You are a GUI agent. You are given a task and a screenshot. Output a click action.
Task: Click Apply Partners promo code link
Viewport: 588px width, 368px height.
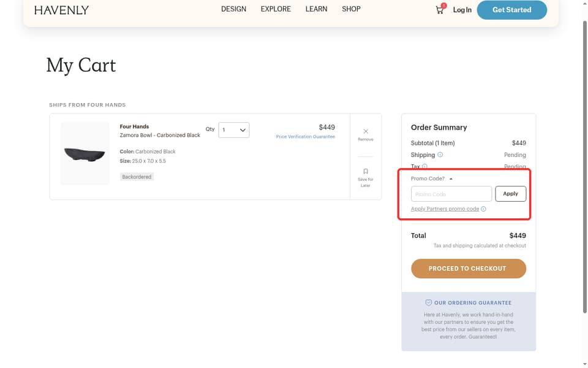[x=445, y=209]
